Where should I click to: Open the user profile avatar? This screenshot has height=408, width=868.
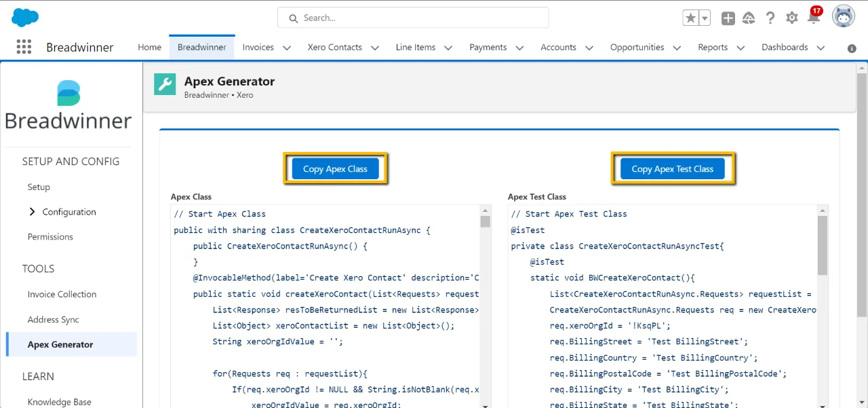[x=844, y=17]
